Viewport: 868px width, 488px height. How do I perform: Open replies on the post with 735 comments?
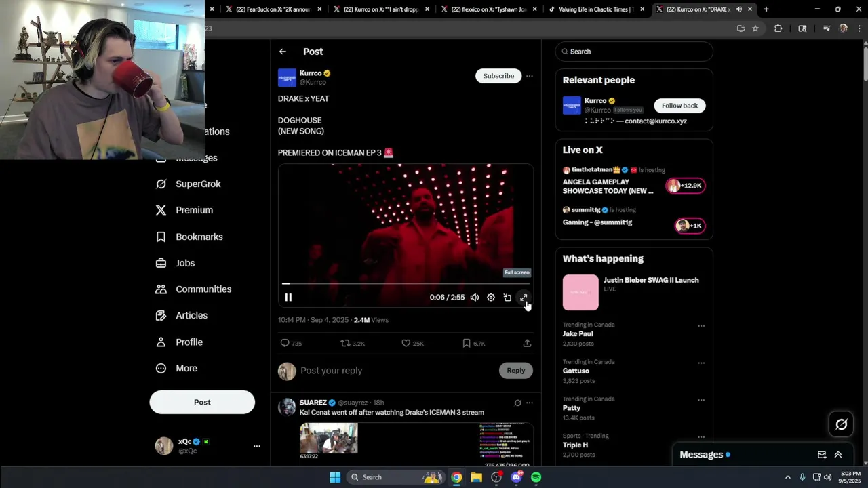point(291,344)
